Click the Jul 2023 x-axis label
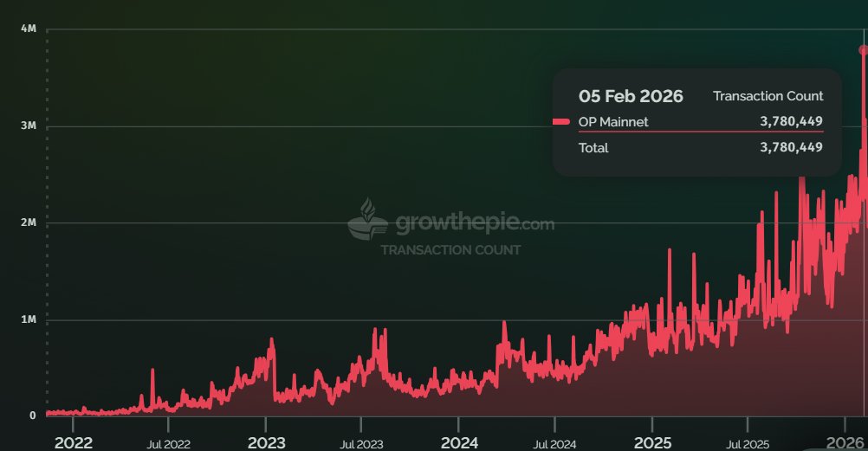 click(x=361, y=444)
